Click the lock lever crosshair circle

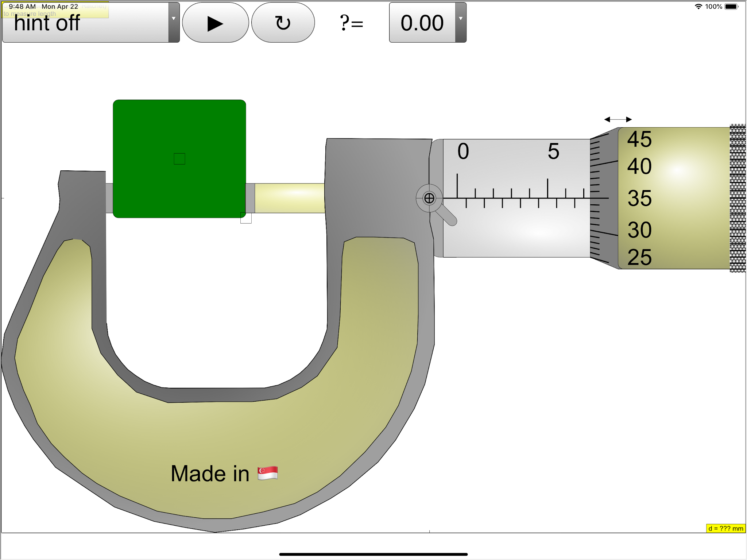tap(429, 198)
